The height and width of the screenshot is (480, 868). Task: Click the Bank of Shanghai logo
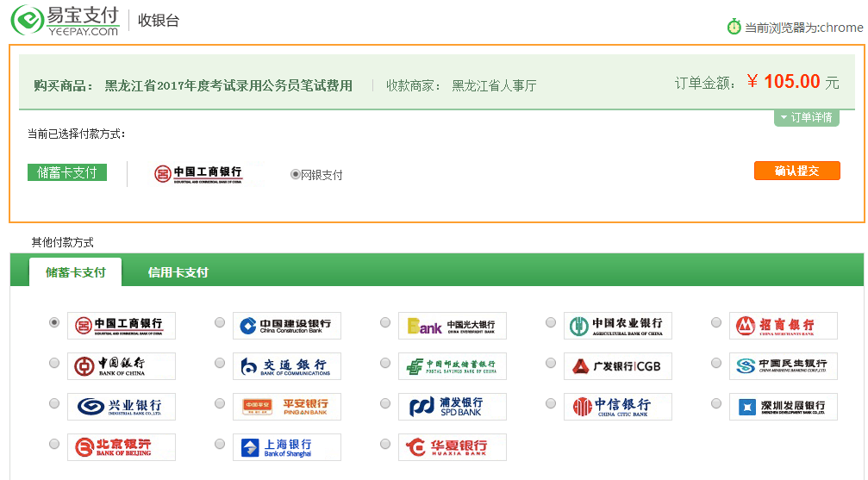[286, 447]
